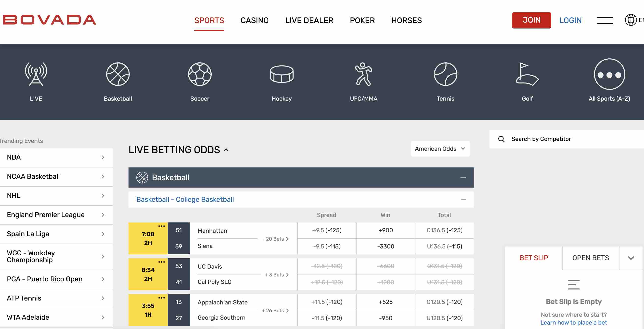Expand NCAA Basketball trending row arrow
644x329 pixels.
(x=103, y=177)
